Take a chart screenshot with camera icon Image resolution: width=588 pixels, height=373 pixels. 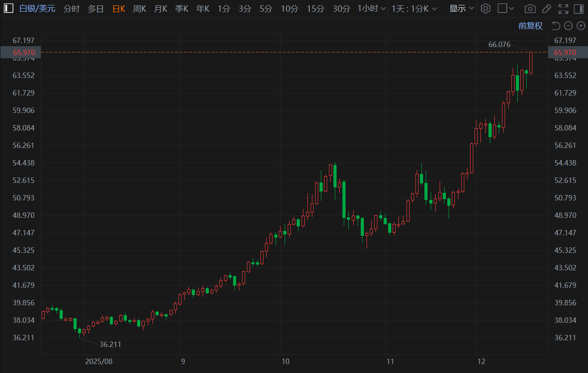pyautogui.click(x=530, y=9)
